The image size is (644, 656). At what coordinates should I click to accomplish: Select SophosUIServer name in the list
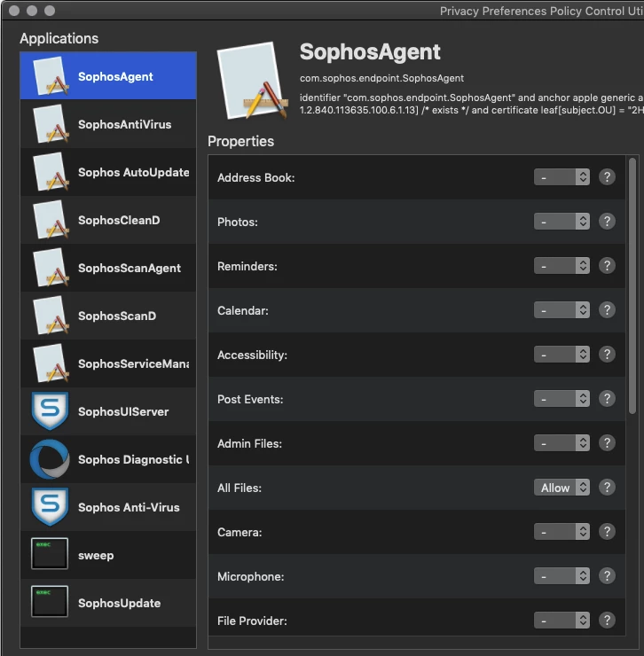[x=123, y=411]
